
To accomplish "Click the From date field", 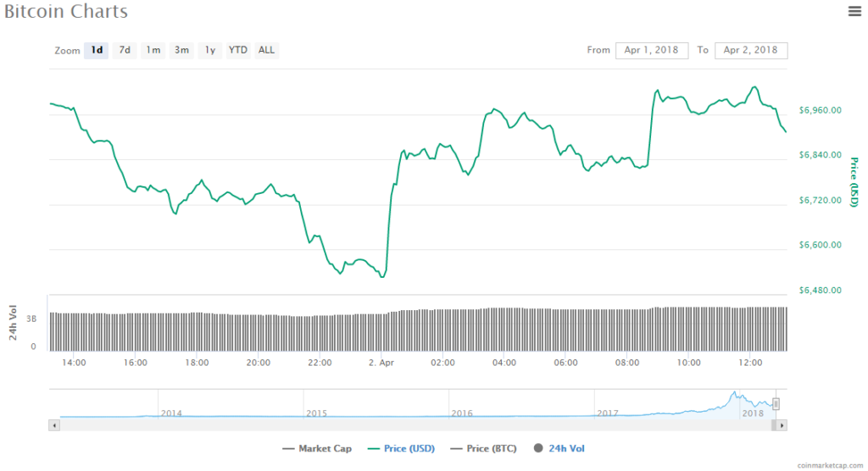I will [651, 50].
